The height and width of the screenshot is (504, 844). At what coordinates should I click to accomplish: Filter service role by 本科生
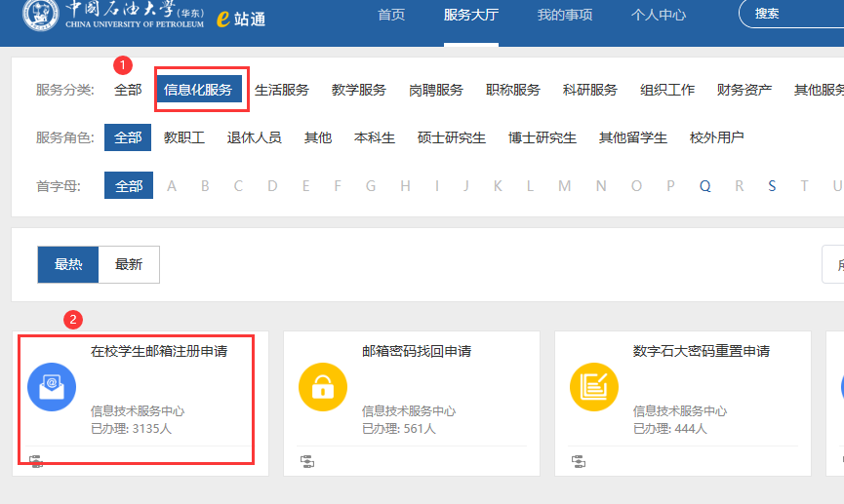coord(375,137)
